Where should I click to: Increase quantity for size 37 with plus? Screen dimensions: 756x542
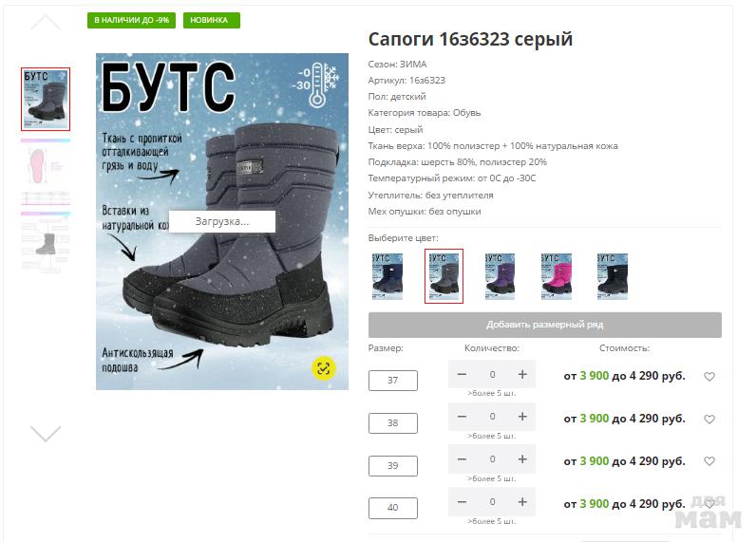tap(522, 374)
